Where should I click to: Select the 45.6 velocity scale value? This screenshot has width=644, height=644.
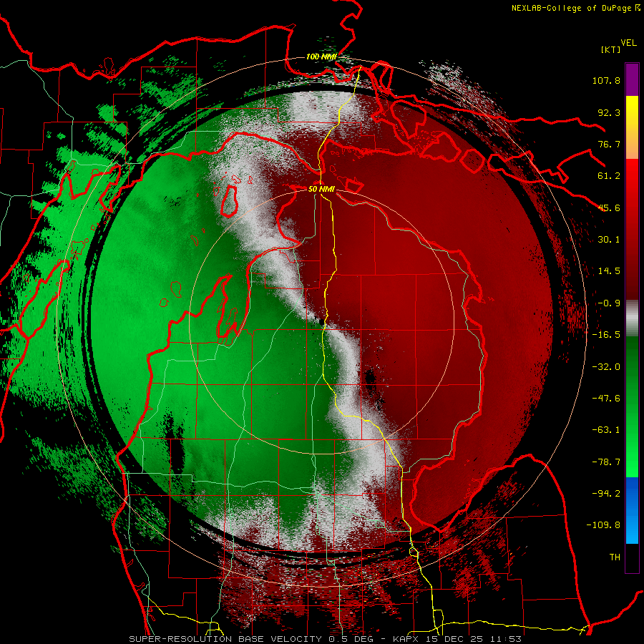click(x=609, y=208)
